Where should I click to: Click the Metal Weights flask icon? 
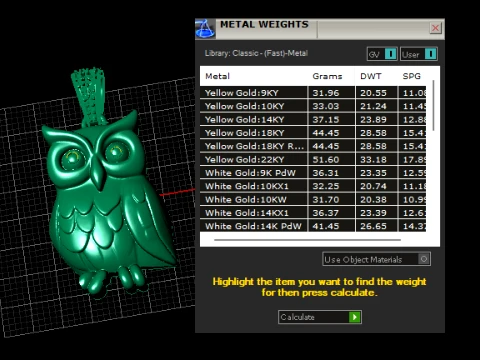point(205,29)
